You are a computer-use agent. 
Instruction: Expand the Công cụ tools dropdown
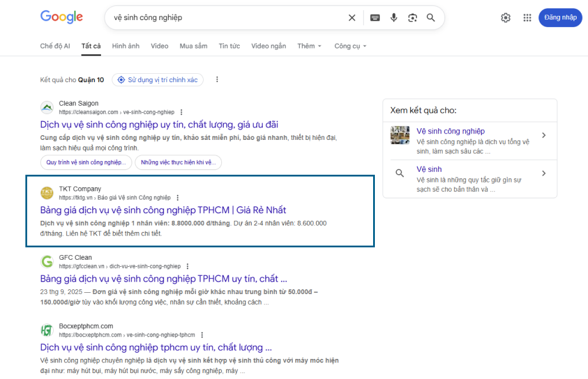tap(350, 46)
